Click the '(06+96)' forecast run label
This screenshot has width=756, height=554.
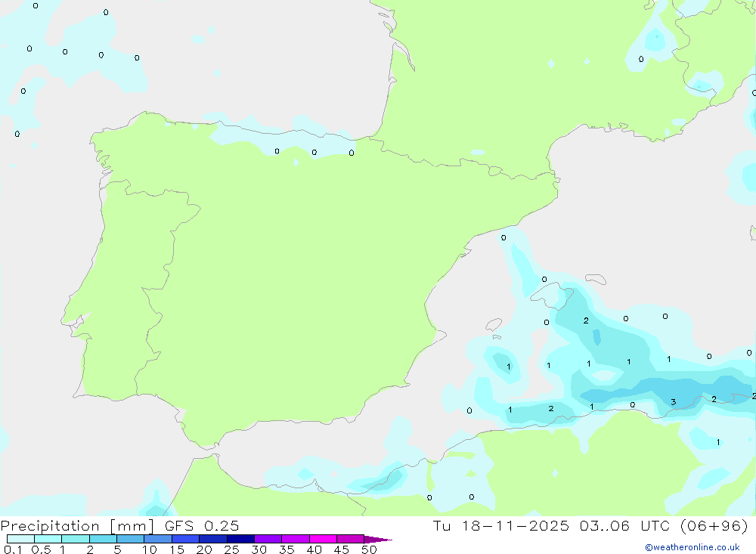[x=714, y=525]
